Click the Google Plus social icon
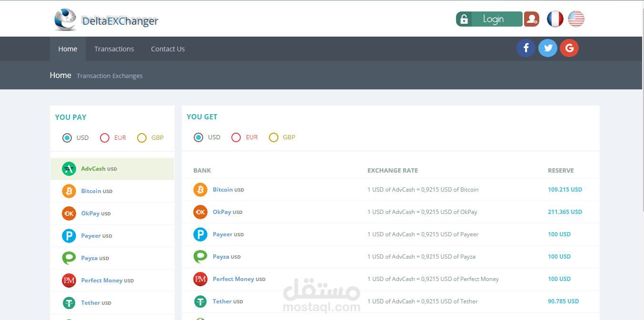The image size is (644, 320). tap(569, 48)
